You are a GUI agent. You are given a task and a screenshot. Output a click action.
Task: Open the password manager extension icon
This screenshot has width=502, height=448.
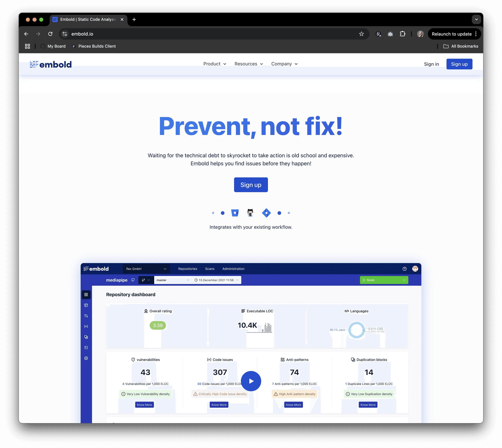(x=378, y=34)
